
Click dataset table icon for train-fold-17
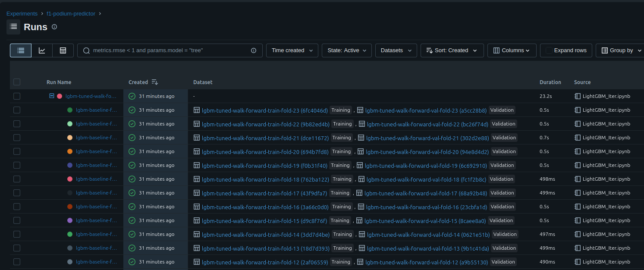click(197, 193)
